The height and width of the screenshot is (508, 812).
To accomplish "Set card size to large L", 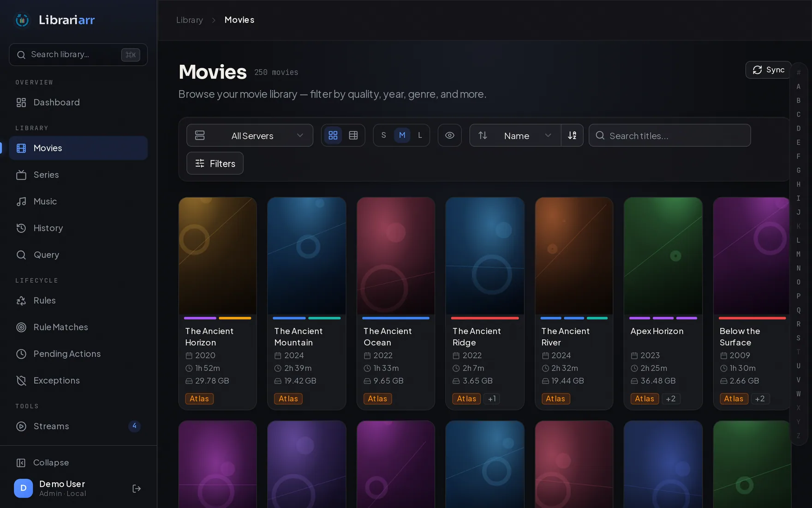I will point(420,135).
